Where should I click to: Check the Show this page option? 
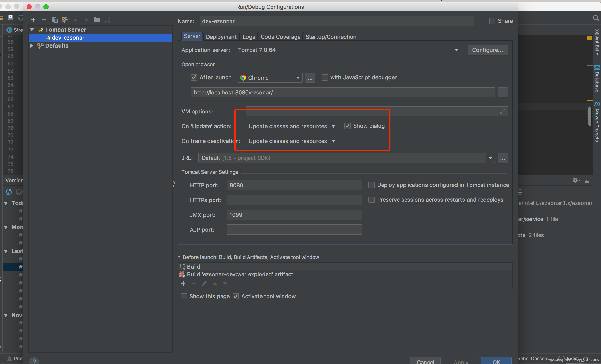pyautogui.click(x=184, y=297)
